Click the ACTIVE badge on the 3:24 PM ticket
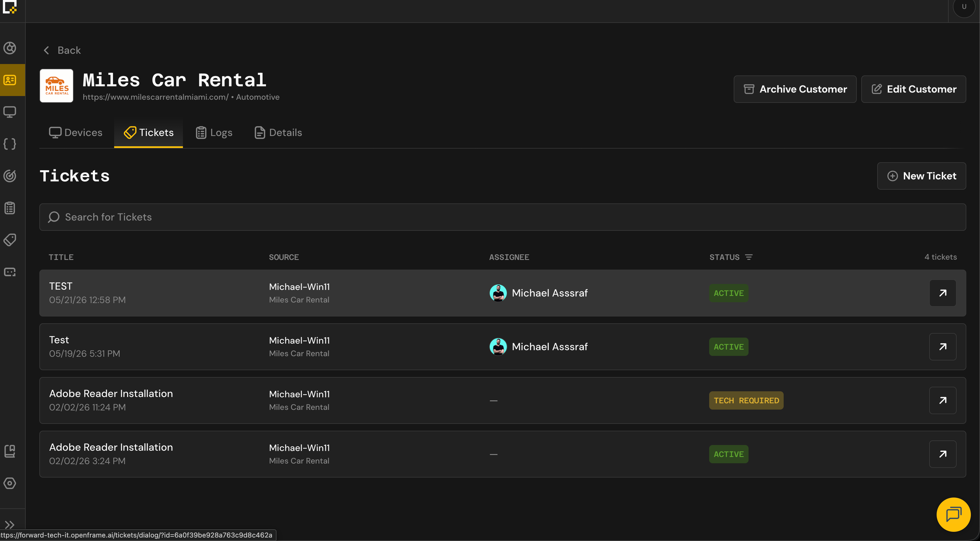The image size is (980, 541). pyautogui.click(x=728, y=454)
